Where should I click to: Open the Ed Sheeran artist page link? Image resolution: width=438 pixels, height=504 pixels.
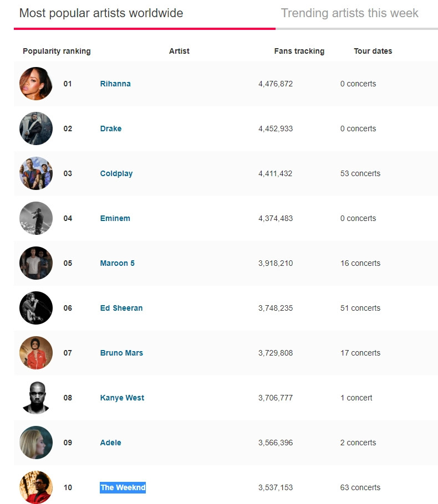point(121,308)
